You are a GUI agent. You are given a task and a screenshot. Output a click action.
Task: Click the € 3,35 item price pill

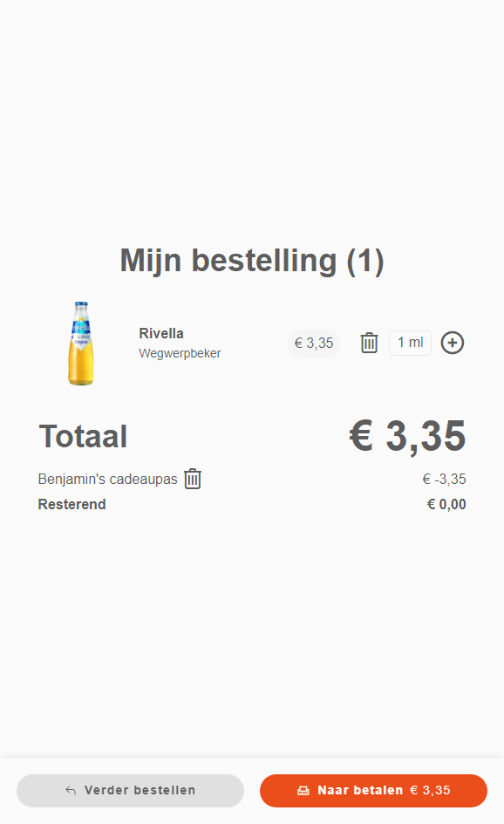pyautogui.click(x=314, y=344)
